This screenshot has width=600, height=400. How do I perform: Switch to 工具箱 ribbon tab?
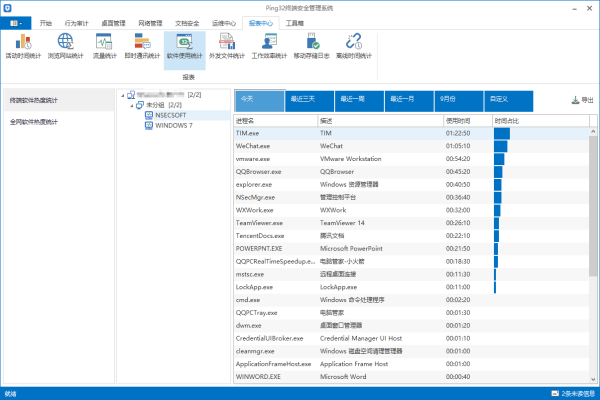[x=295, y=23]
